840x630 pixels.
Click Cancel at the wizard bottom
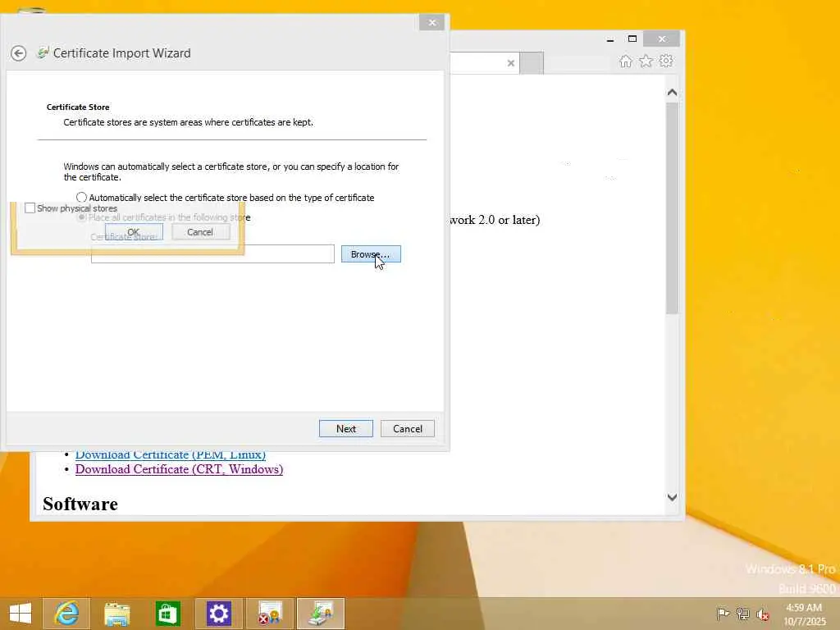[x=408, y=428]
